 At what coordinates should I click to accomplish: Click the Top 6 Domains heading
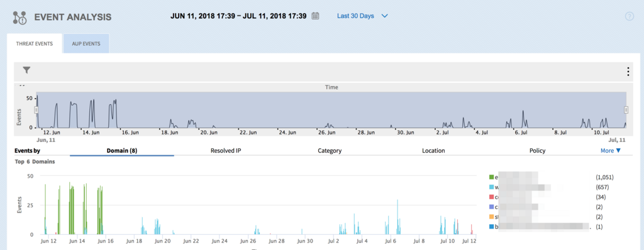click(35, 161)
